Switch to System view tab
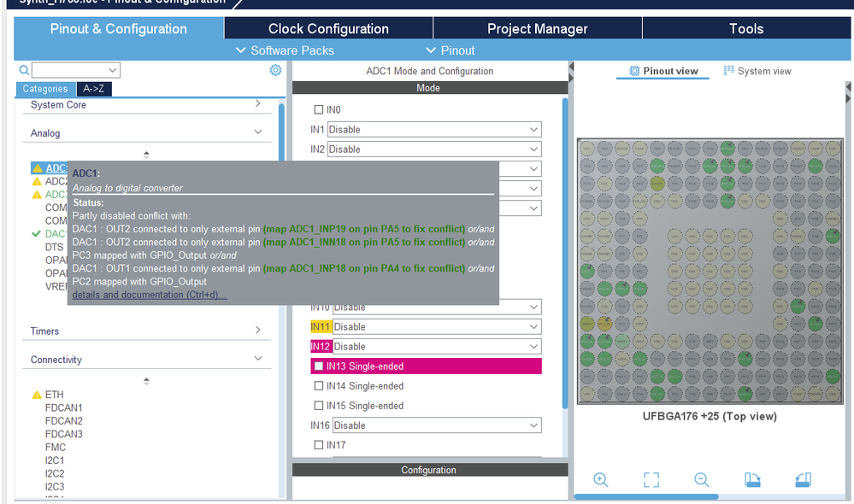 click(x=757, y=71)
